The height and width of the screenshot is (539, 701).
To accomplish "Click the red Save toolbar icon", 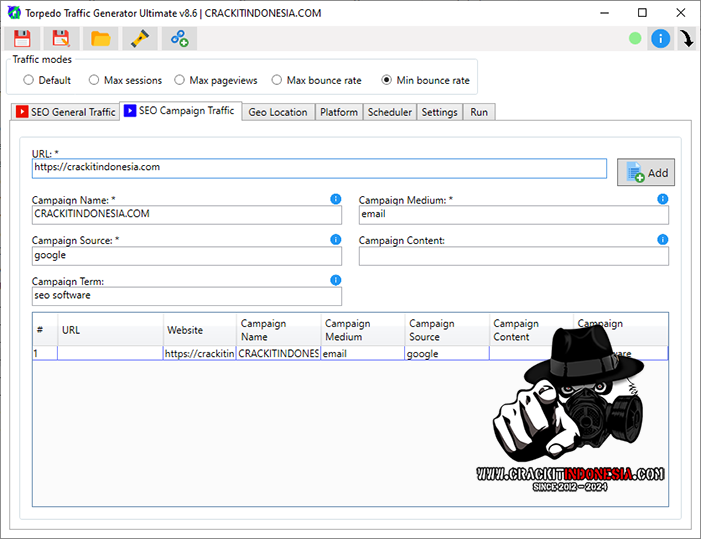I will coord(22,39).
